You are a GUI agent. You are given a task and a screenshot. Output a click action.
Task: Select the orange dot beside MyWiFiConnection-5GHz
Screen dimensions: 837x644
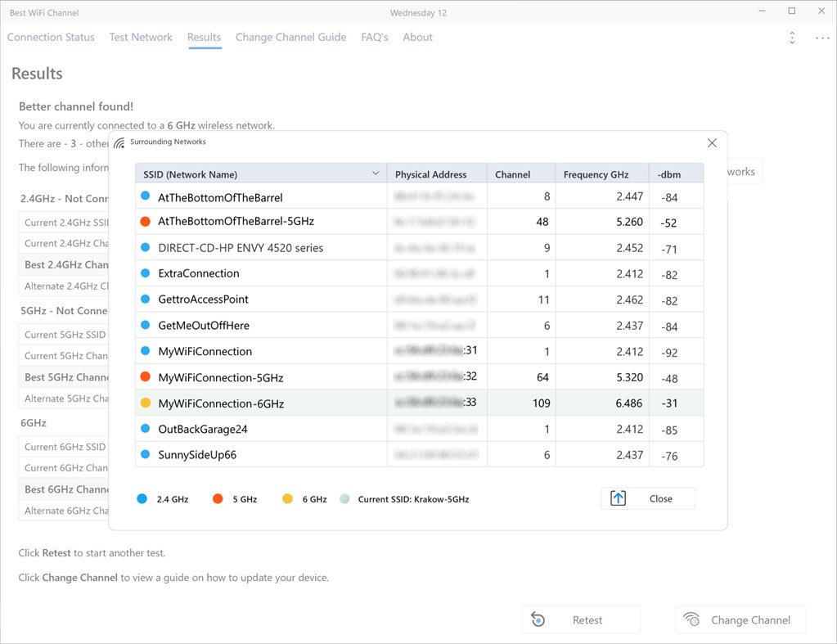(x=145, y=376)
